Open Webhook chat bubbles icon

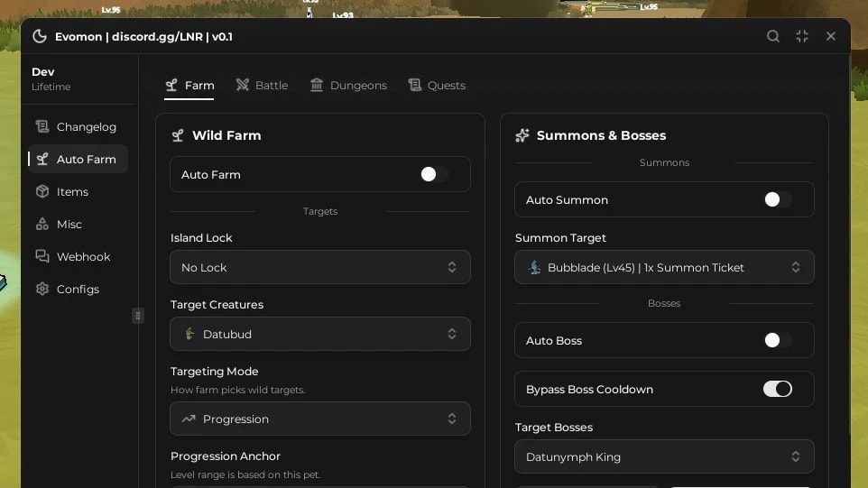42,256
